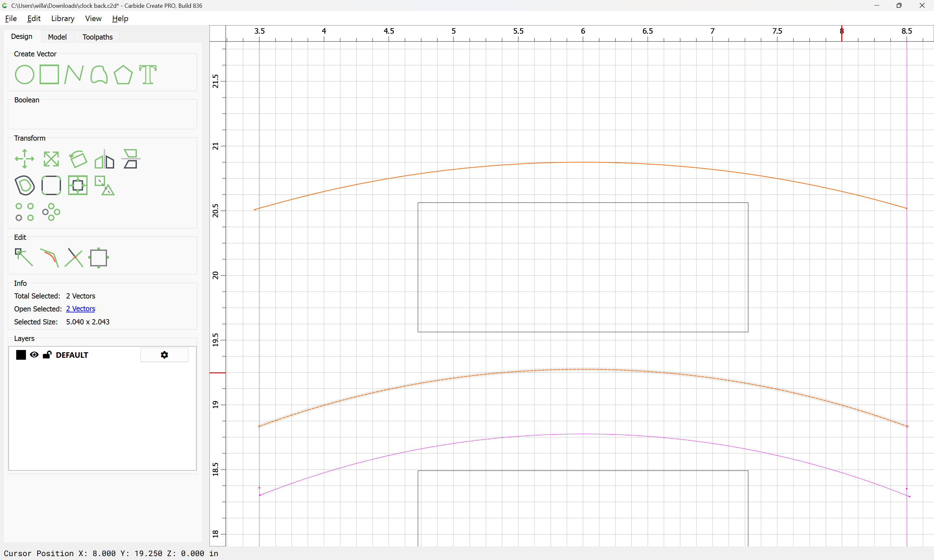Open the Resize/Scale transform tool
The width and height of the screenshot is (934, 560).
pos(51,159)
